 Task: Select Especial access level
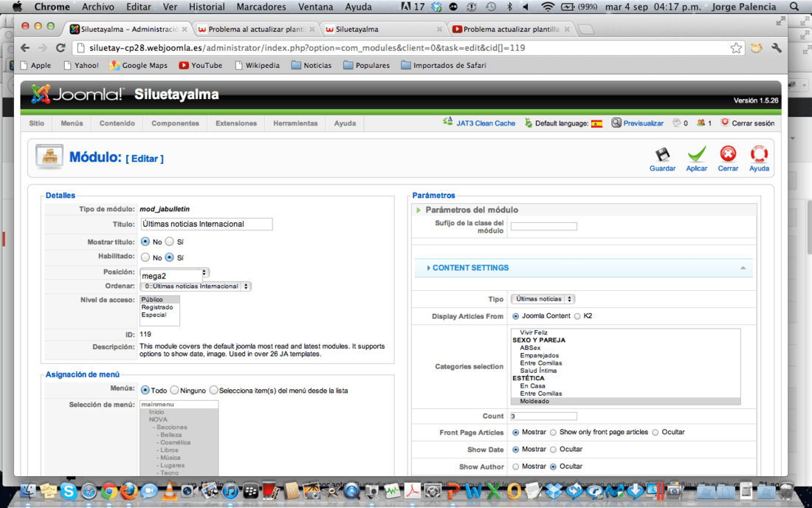pyautogui.click(x=154, y=315)
